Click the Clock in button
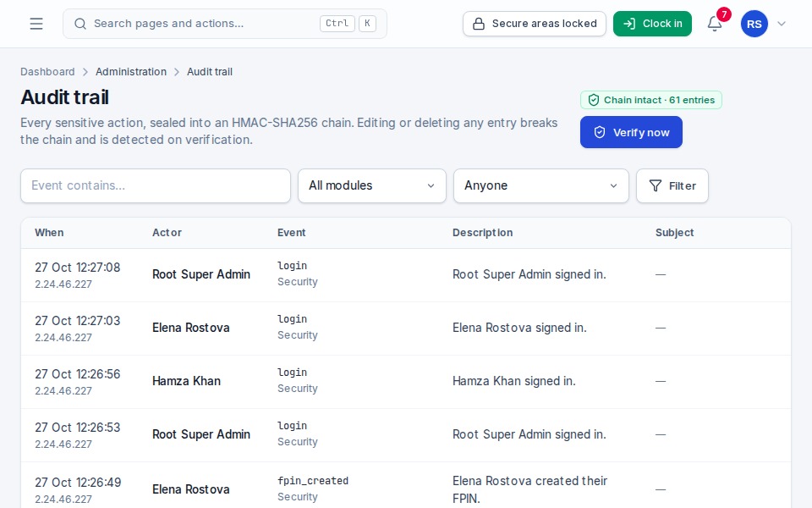Screen dimensions: 812x508 [652, 24]
